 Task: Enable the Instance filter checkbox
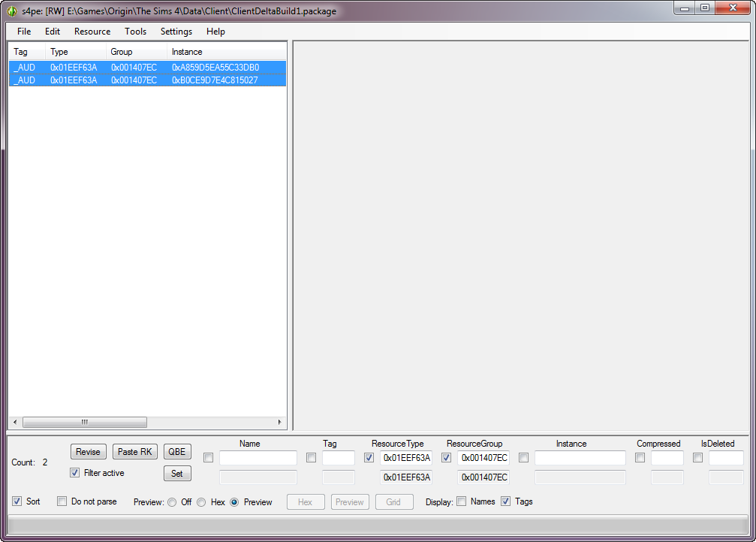point(523,458)
